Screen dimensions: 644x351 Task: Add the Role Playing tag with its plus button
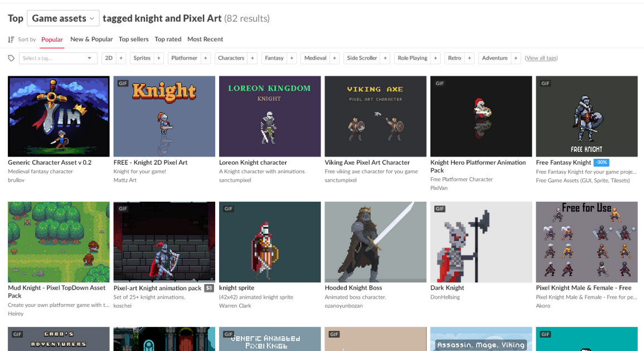[x=436, y=58]
